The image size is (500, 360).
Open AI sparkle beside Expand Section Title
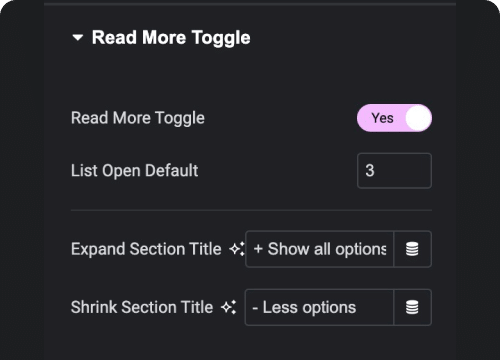pyautogui.click(x=237, y=249)
